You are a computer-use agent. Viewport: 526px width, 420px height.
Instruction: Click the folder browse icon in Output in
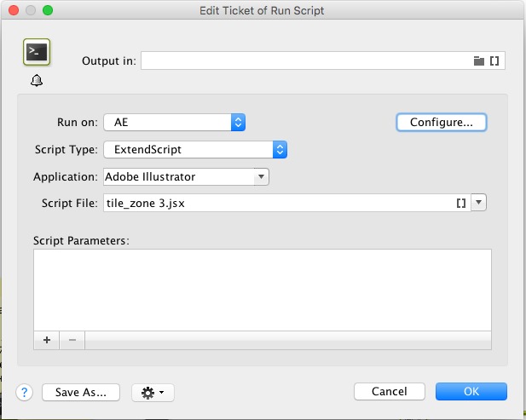pos(478,60)
